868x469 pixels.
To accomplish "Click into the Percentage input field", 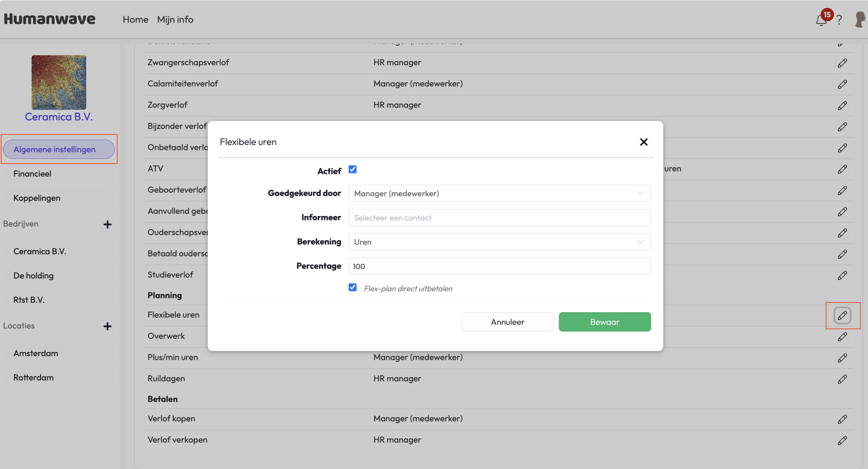I will coord(499,266).
